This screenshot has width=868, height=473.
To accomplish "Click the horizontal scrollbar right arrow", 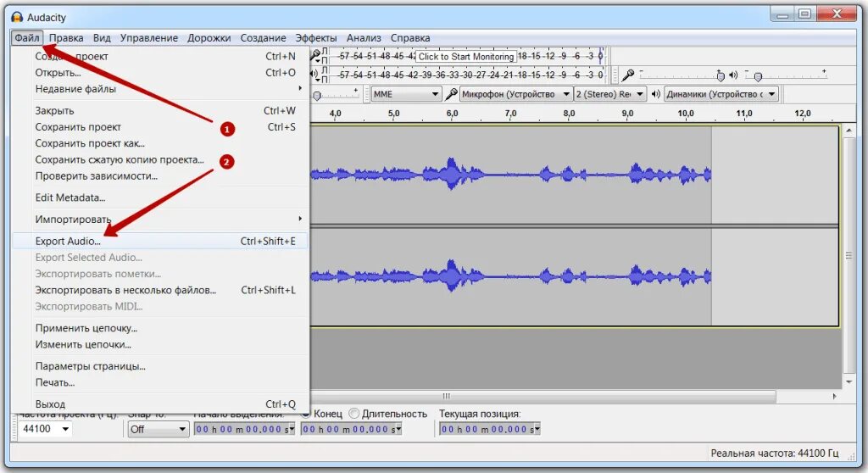I will click(x=835, y=396).
